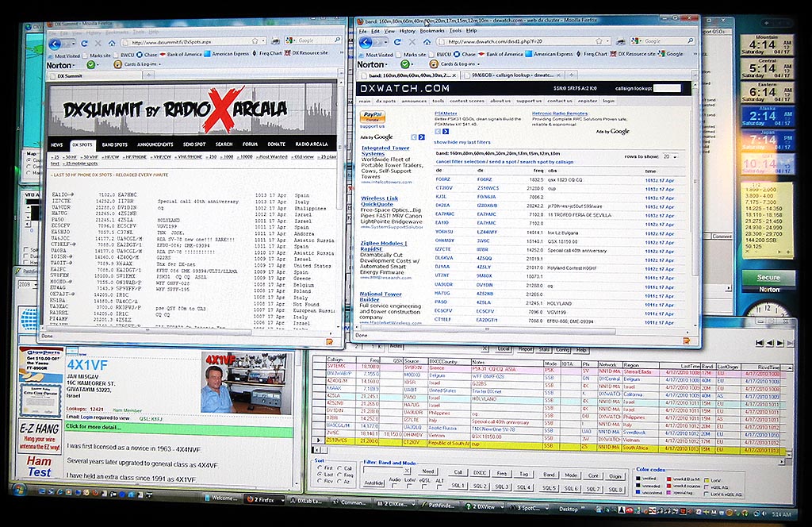Toggle the Audio checkbox

click(x=395, y=487)
